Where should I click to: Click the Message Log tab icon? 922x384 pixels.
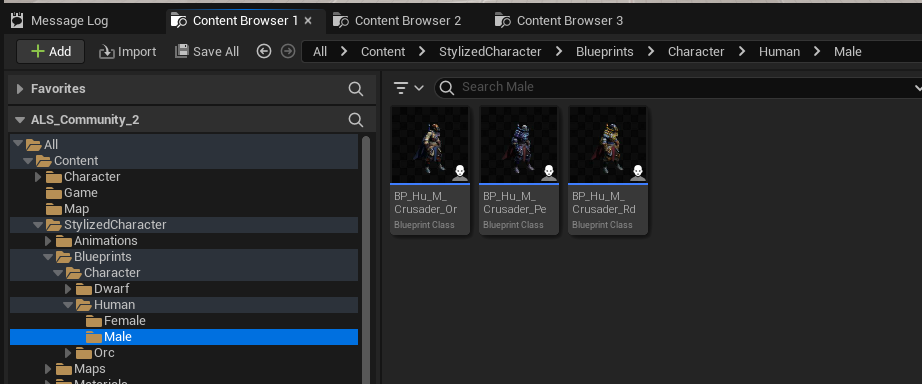pos(17,21)
